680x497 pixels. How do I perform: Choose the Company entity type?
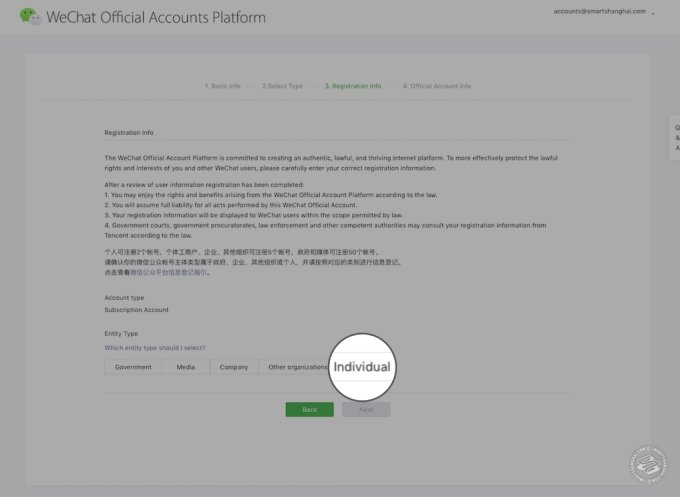234,367
